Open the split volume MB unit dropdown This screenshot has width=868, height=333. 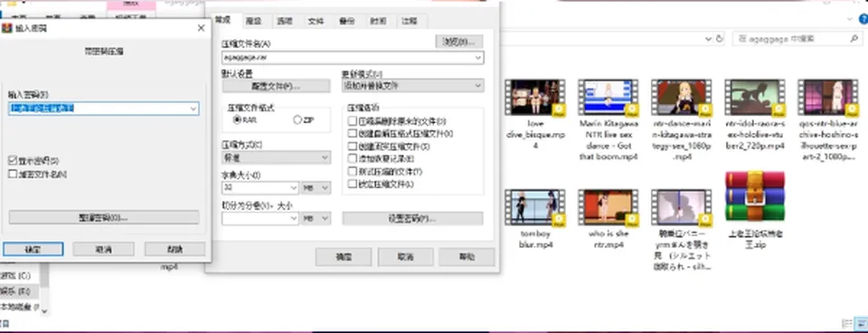[316, 219]
